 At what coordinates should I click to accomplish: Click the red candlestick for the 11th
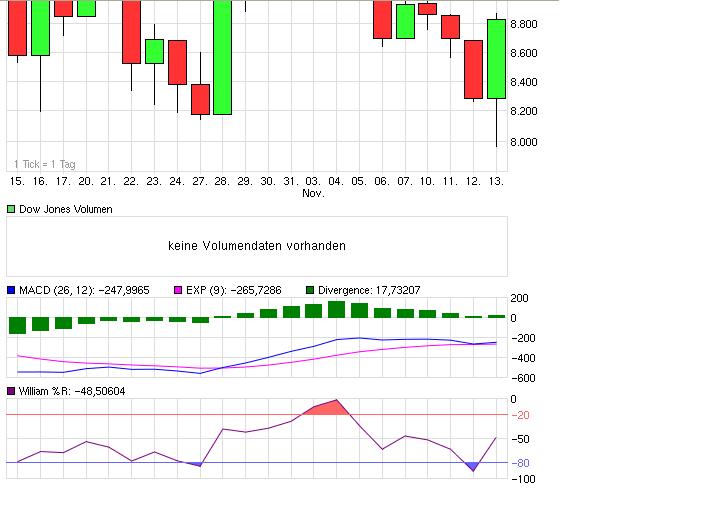tap(451, 27)
